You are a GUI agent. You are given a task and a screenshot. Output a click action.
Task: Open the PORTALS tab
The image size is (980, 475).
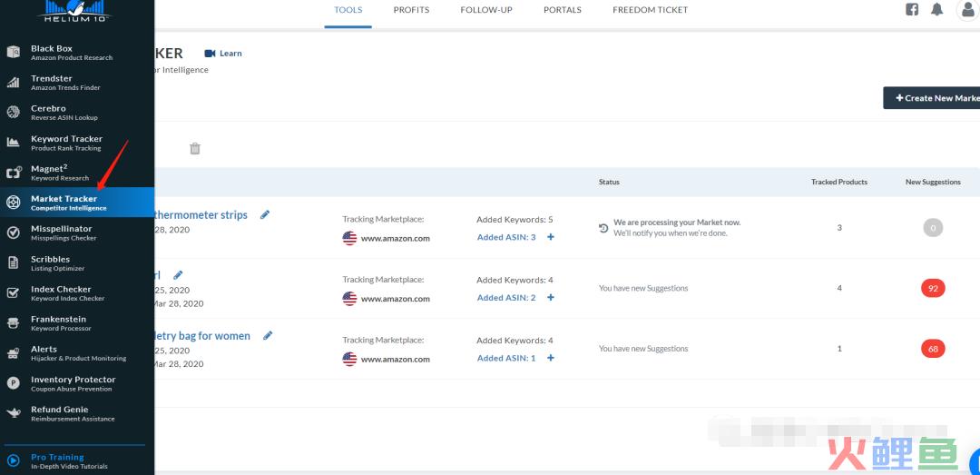coord(563,10)
